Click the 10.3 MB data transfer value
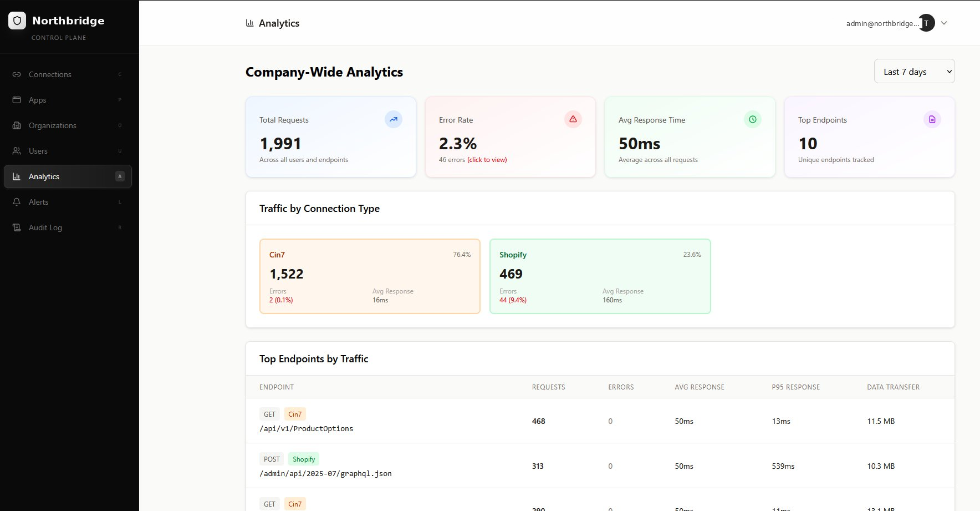980x511 pixels. 881,466
